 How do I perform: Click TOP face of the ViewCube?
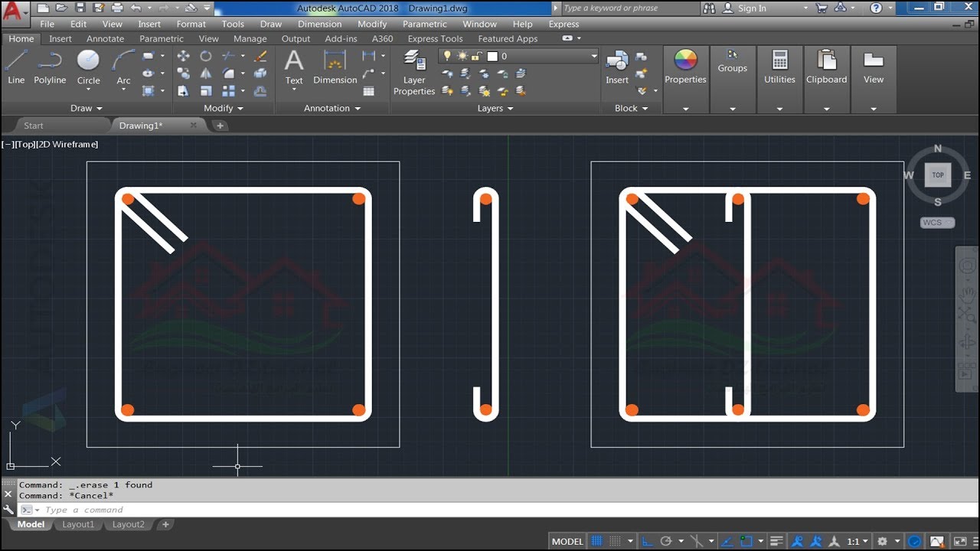click(x=938, y=175)
